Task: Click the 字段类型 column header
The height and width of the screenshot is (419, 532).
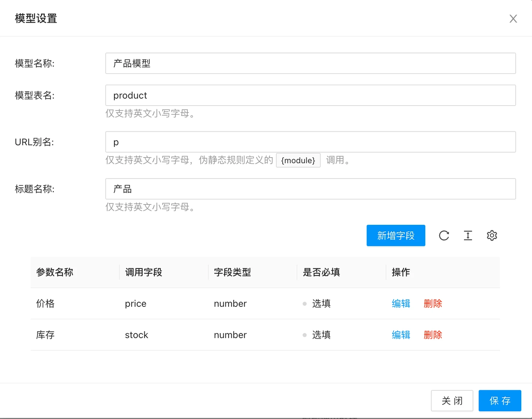Action: [232, 272]
